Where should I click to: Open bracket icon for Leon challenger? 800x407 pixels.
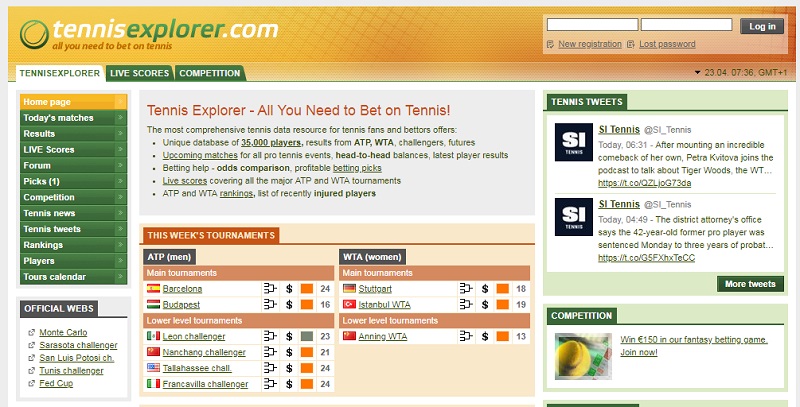270,336
